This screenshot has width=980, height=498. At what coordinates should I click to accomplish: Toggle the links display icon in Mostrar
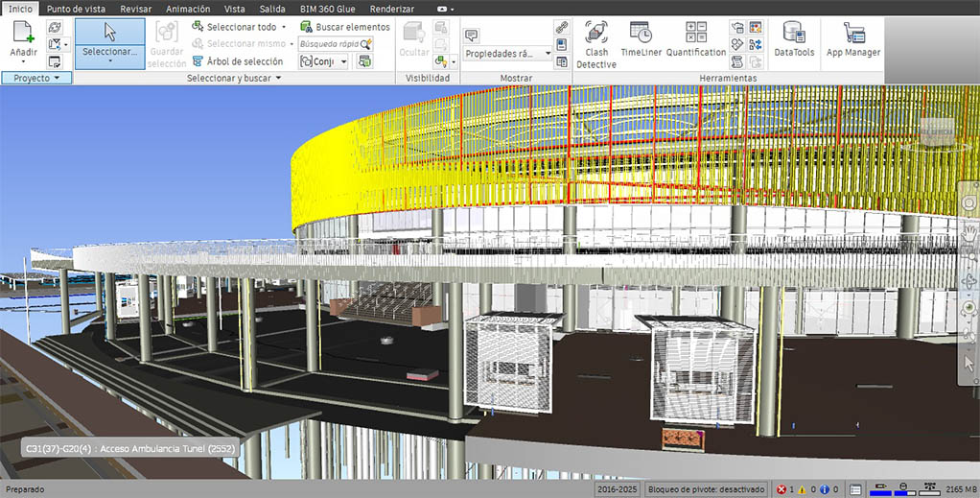point(562,27)
